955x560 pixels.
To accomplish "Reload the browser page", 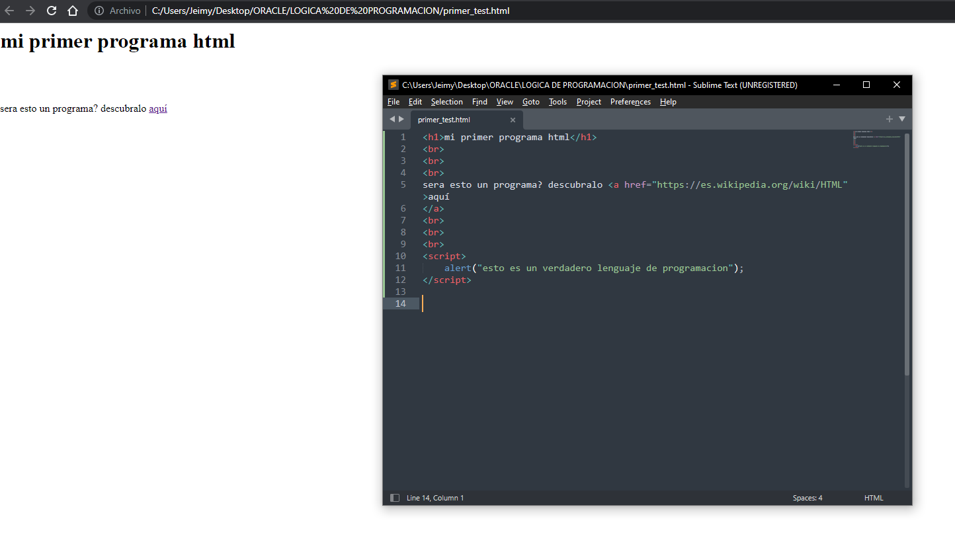I will click(x=52, y=11).
